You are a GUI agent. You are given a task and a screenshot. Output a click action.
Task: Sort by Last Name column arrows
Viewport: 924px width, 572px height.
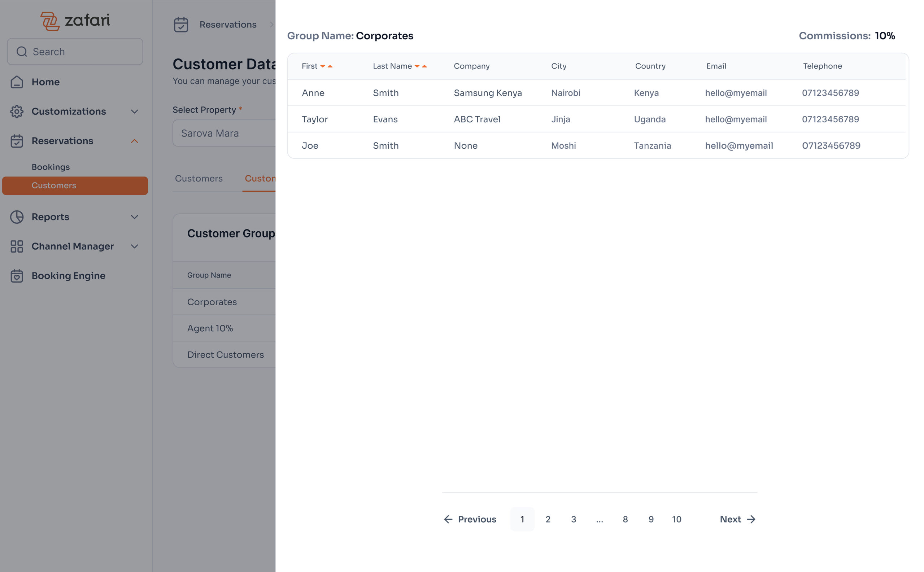click(x=420, y=66)
